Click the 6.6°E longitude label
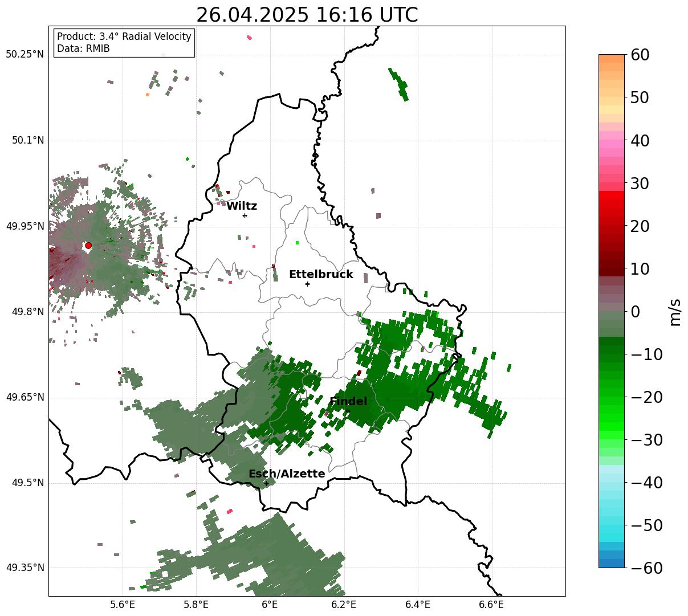The image size is (688, 616). click(491, 605)
